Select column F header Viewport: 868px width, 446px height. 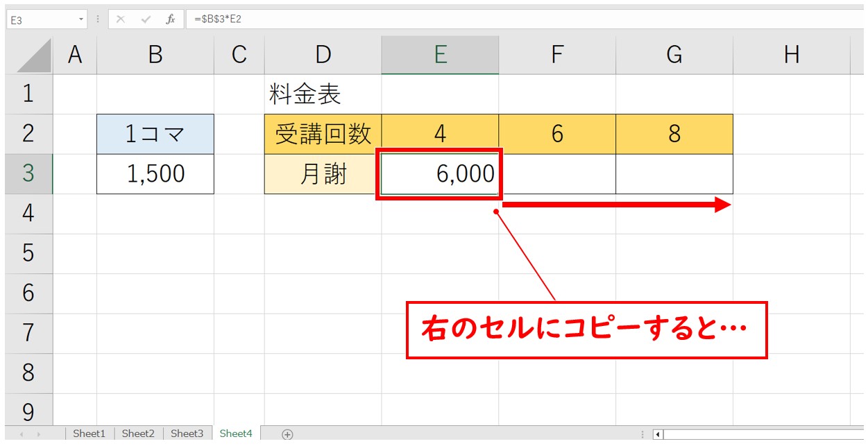[x=557, y=55]
